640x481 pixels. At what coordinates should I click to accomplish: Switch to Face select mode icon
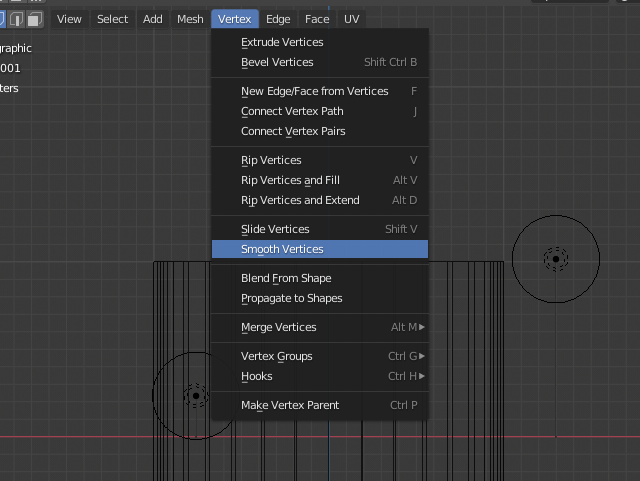(x=34, y=19)
